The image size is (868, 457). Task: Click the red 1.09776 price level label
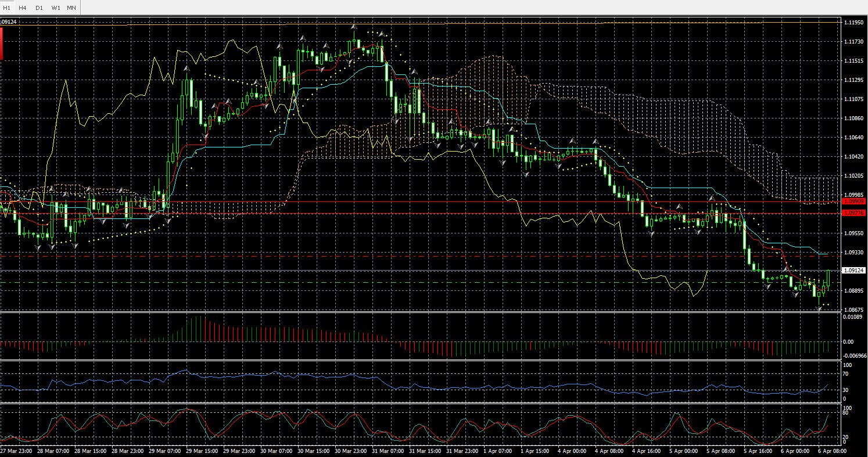[853, 213]
